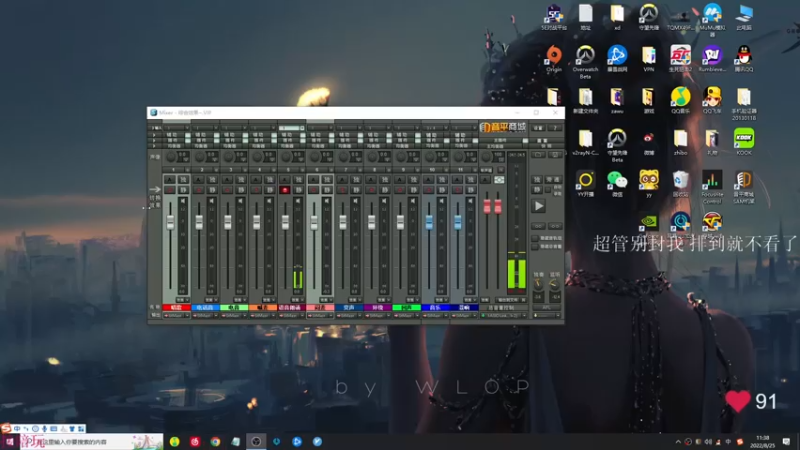
Task: Open the 腾讯QQ penguin desktop icon
Action: [x=744, y=59]
